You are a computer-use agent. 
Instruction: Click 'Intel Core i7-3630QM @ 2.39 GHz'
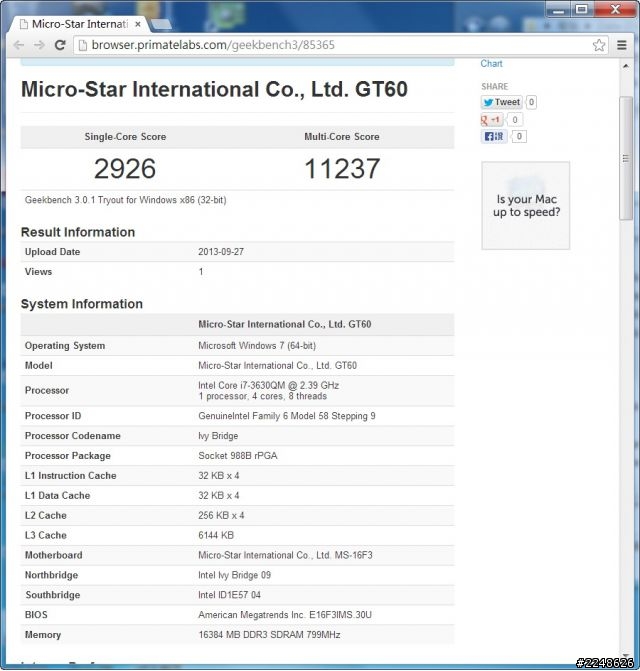[269, 385]
